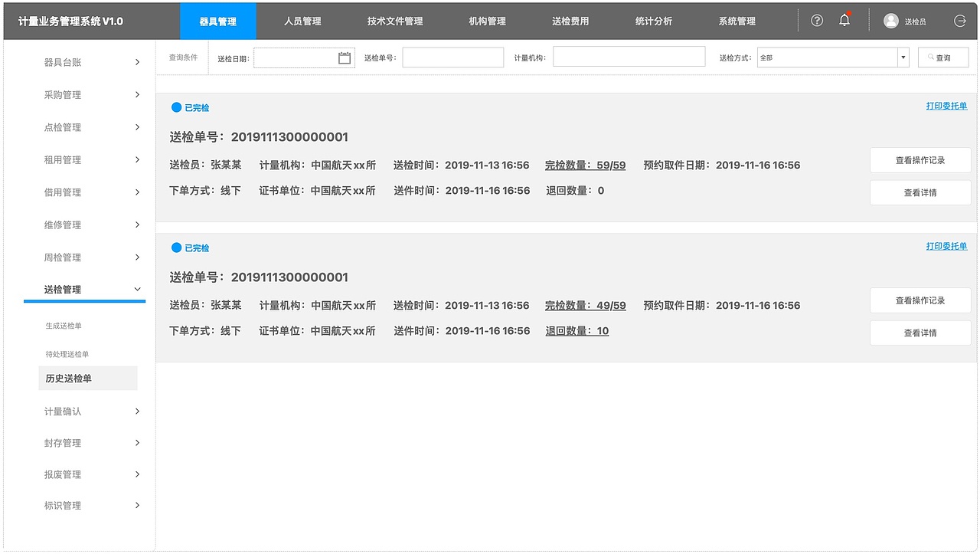The height and width of the screenshot is (554, 980).
Task: Go to the 统计分析 top tab
Action: 654,21
